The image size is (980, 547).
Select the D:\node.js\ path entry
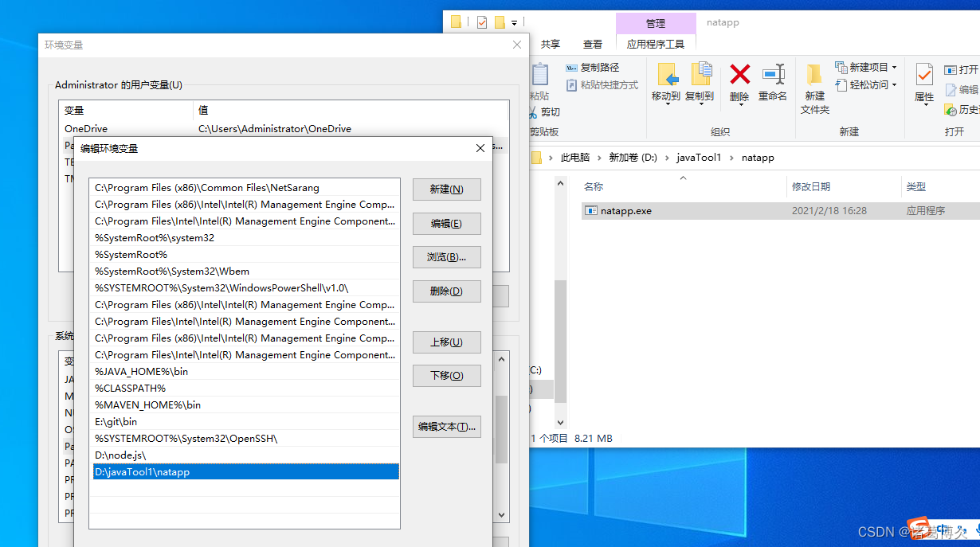pyautogui.click(x=245, y=455)
